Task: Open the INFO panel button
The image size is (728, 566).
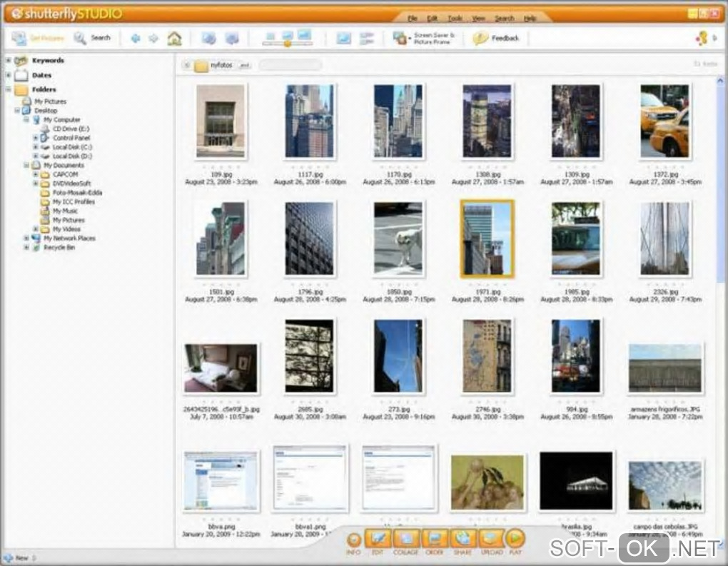Action: pos(354,540)
